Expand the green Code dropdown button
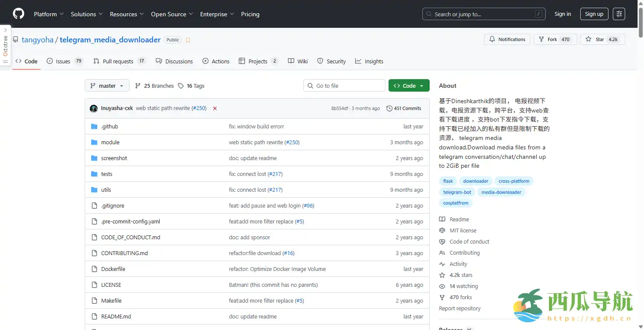 (409, 86)
